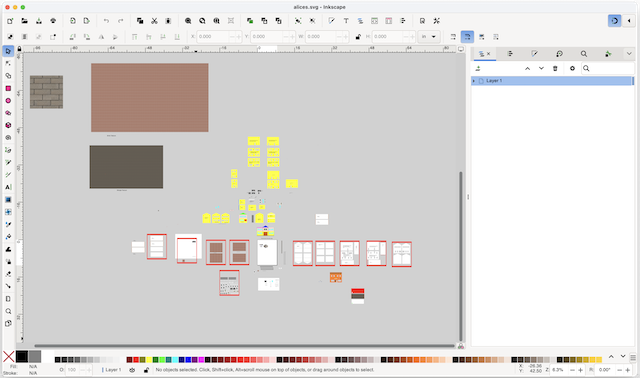Zoom in with the plus button

[x=580, y=370]
